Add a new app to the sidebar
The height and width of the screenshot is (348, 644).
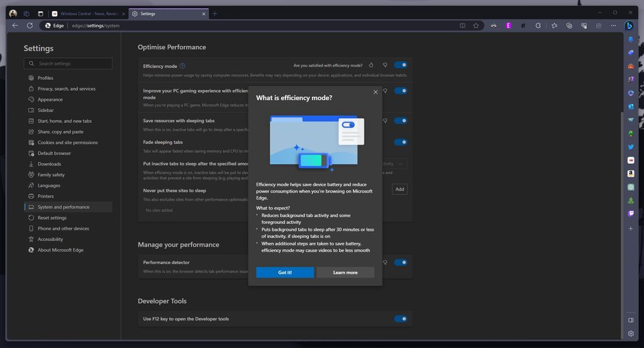tap(631, 228)
